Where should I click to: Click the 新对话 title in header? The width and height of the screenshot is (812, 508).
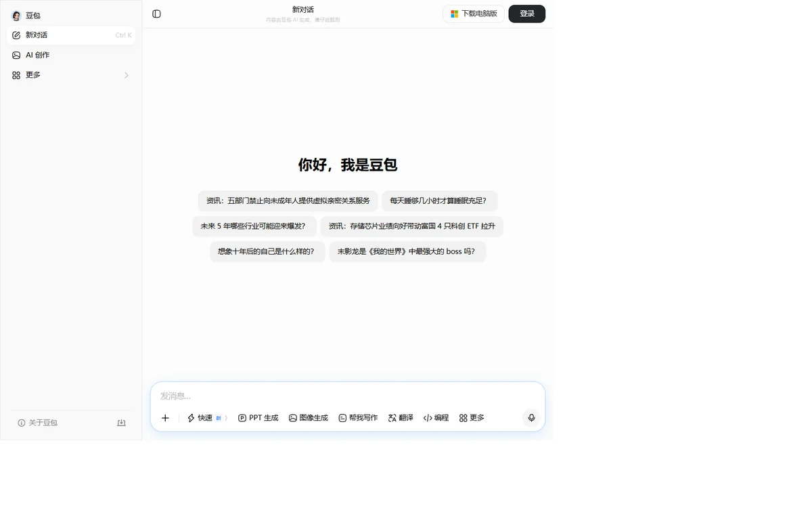[x=303, y=9]
